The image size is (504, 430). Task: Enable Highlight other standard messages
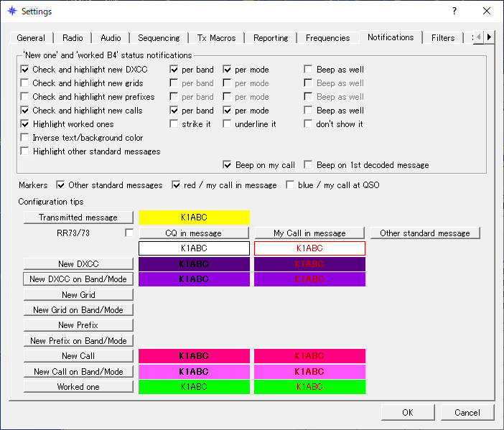click(24, 151)
